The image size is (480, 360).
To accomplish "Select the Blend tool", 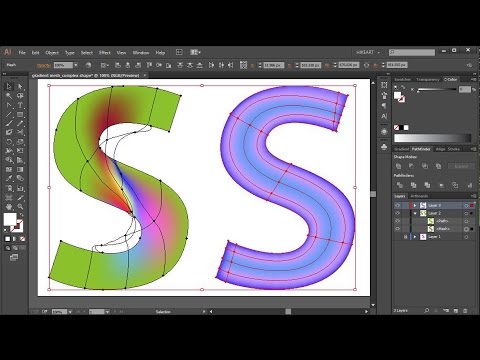I will (x=20, y=178).
